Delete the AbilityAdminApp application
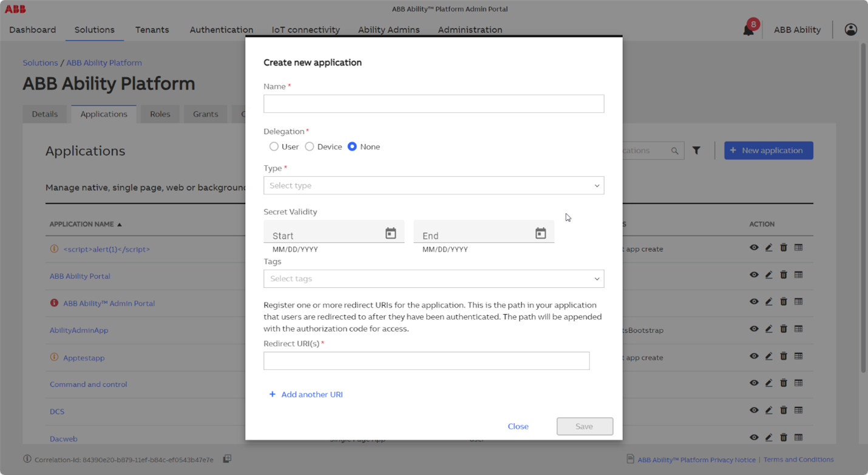This screenshot has height=475, width=868. pos(784,329)
